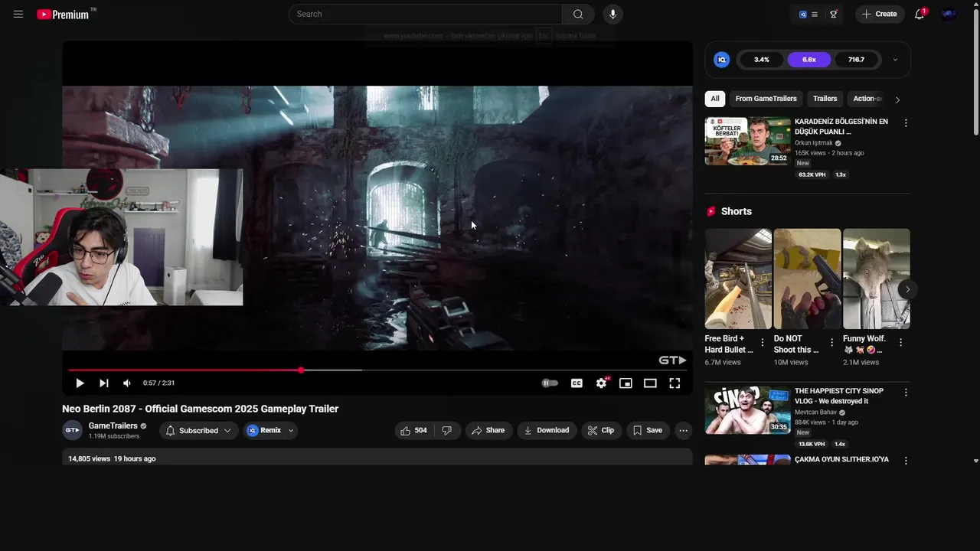
Task: Filter by Trailers chip
Action: tap(825, 99)
